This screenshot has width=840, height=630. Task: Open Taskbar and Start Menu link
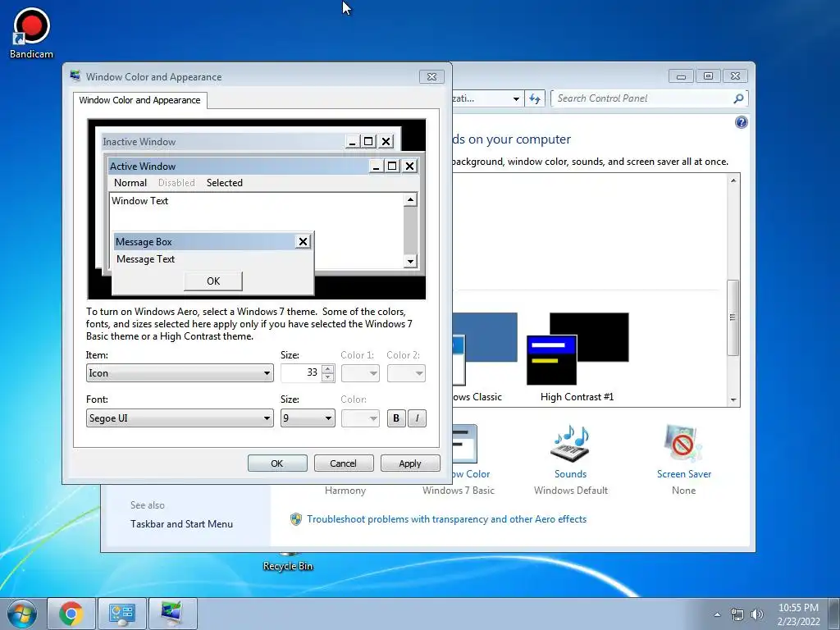181,524
